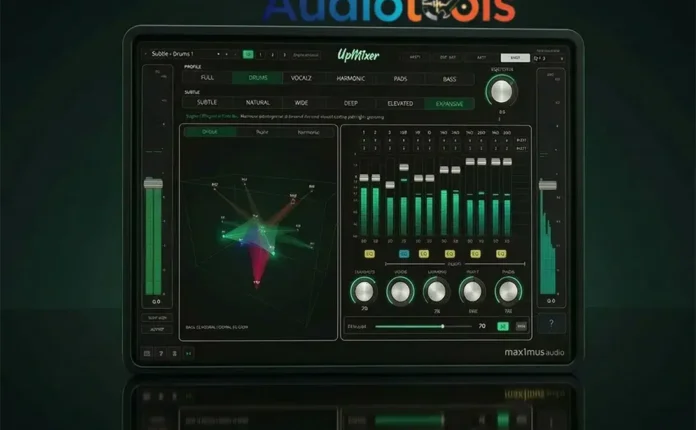Screen dimensions: 696x430
Task: Click the first icon in bottom-left toolbar
Action: click(x=147, y=353)
